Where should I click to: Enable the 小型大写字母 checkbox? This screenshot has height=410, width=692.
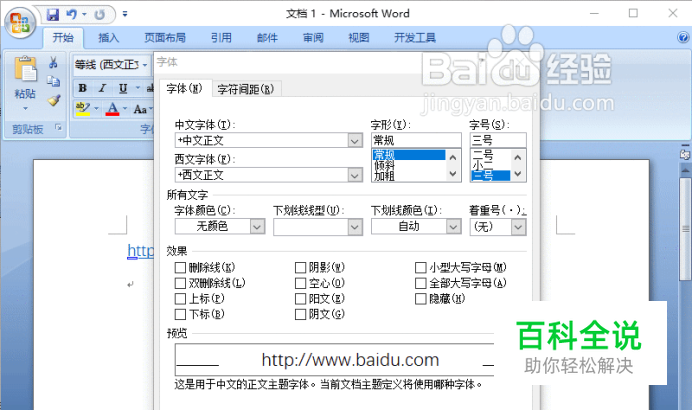pyautogui.click(x=421, y=267)
